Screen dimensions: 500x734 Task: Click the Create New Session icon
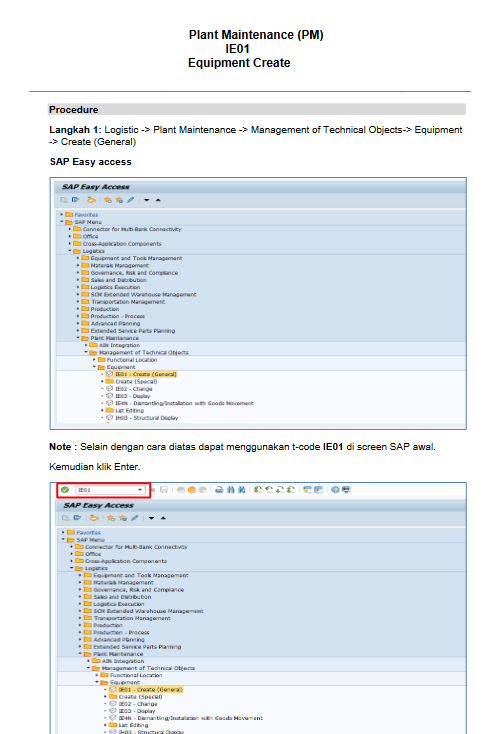coord(308,490)
